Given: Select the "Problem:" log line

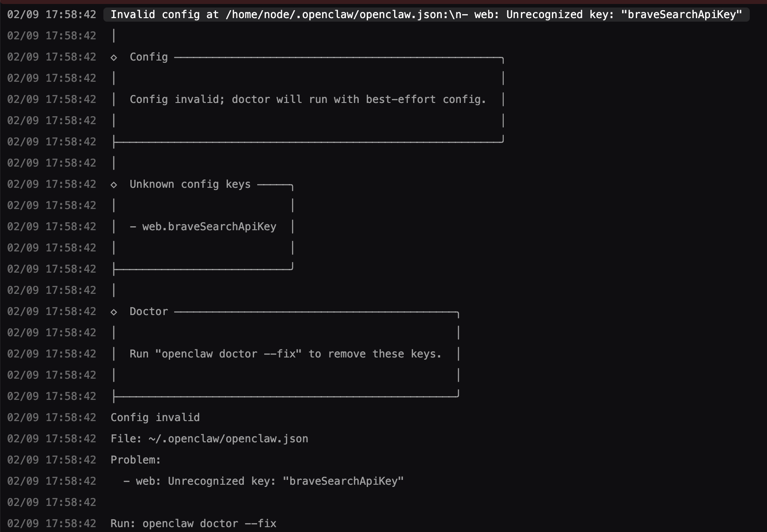Looking at the screenshot, I should point(136,460).
